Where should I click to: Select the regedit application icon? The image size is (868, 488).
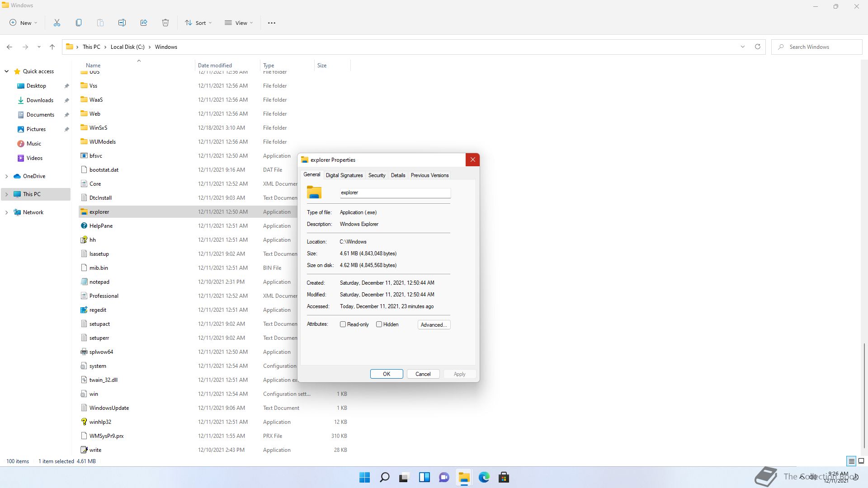[84, 310]
